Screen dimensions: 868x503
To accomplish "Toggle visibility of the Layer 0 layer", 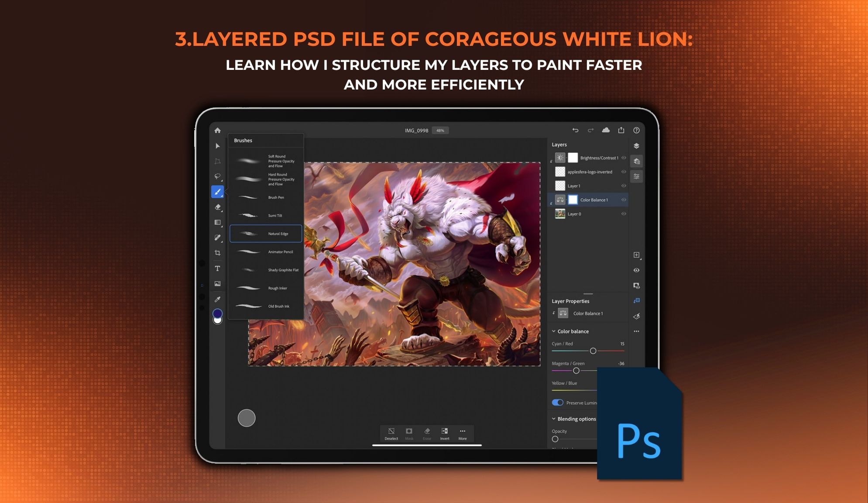I will coord(624,214).
